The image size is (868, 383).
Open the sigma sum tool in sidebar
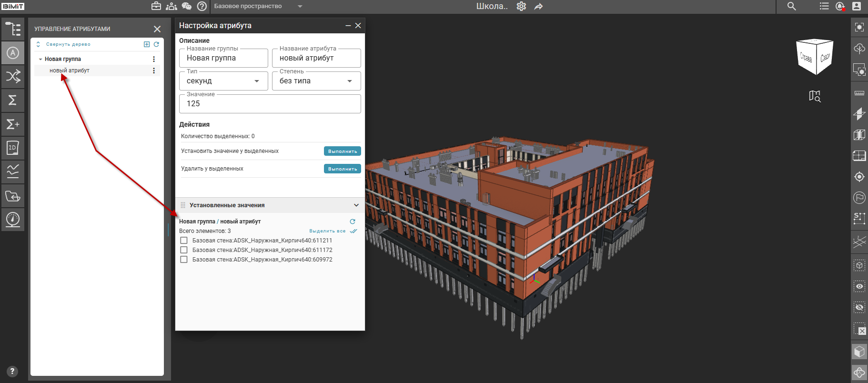[x=13, y=100]
